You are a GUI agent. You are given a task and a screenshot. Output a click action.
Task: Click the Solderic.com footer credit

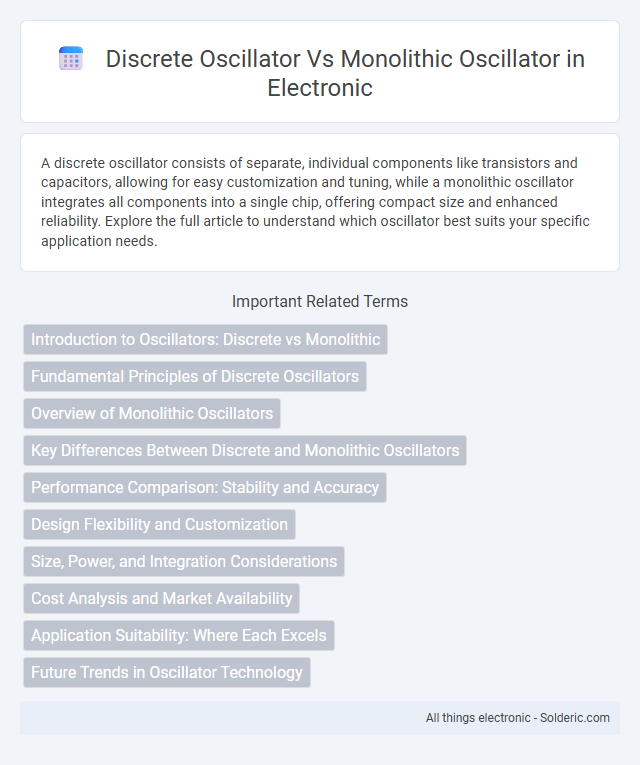click(x=574, y=718)
